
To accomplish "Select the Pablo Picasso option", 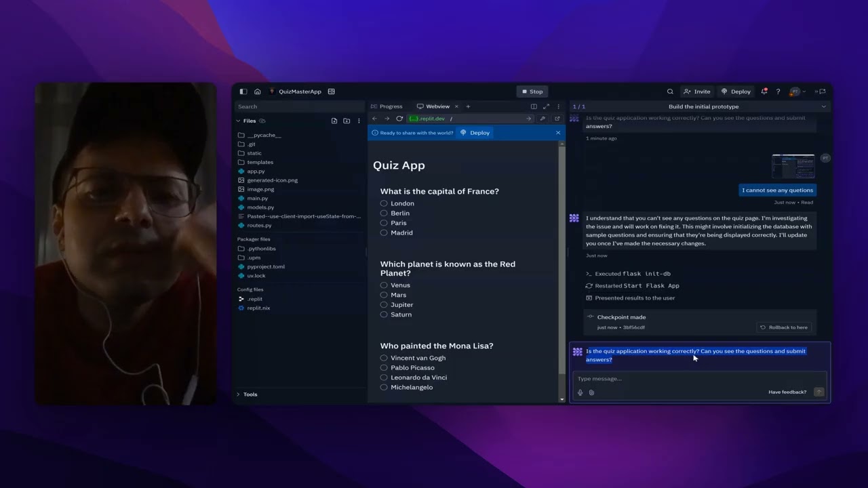I will click(x=384, y=367).
